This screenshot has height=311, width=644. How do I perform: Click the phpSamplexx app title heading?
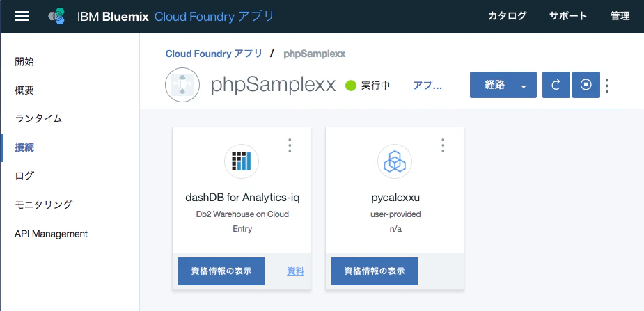273,86
